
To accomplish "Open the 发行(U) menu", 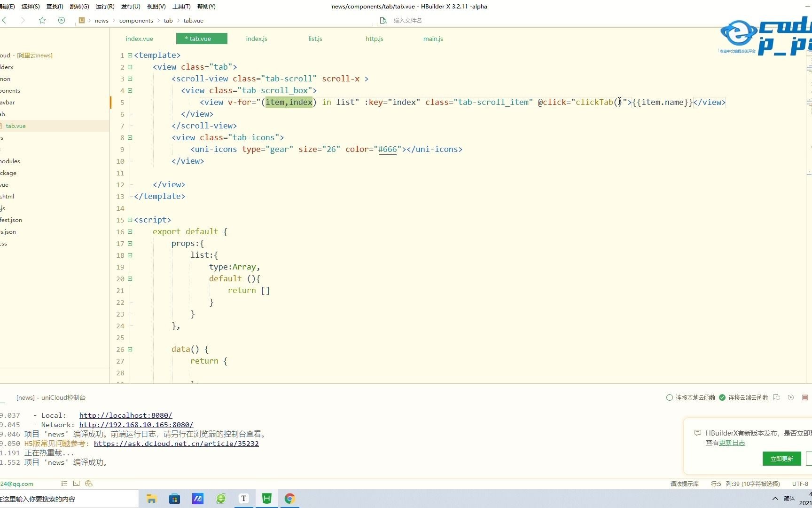I will tap(131, 7).
